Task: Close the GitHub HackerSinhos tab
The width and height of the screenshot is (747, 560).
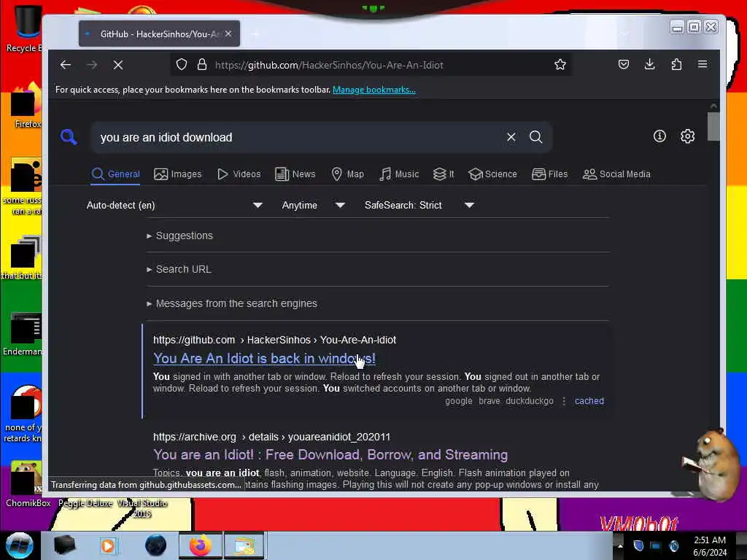Action: pyautogui.click(x=228, y=34)
